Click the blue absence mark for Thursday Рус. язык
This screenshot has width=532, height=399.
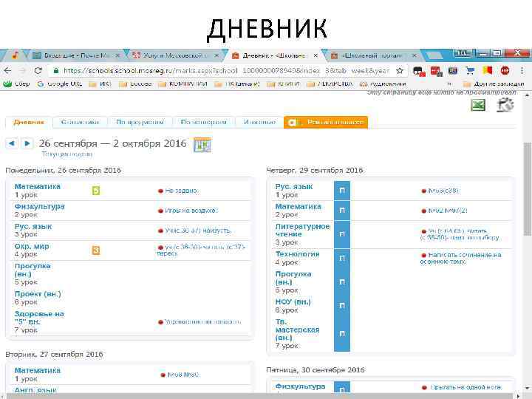point(342,191)
